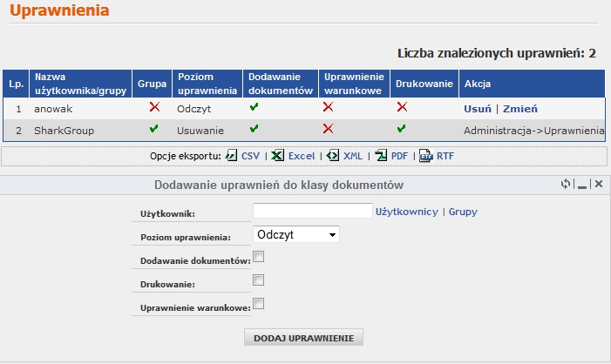Enable the Dodawanie dokumentów checkbox

(x=258, y=258)
